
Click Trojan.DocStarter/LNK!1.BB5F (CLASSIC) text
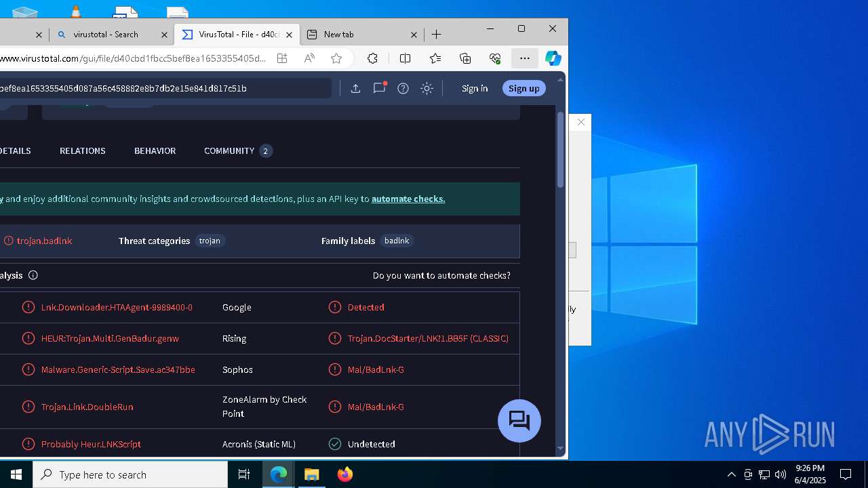[428, 338]
